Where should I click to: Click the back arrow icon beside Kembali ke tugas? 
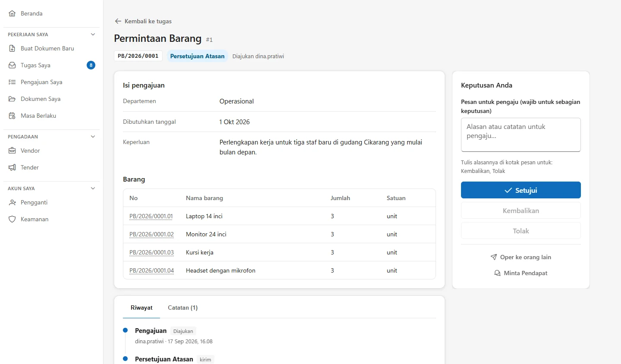(118, 21)
